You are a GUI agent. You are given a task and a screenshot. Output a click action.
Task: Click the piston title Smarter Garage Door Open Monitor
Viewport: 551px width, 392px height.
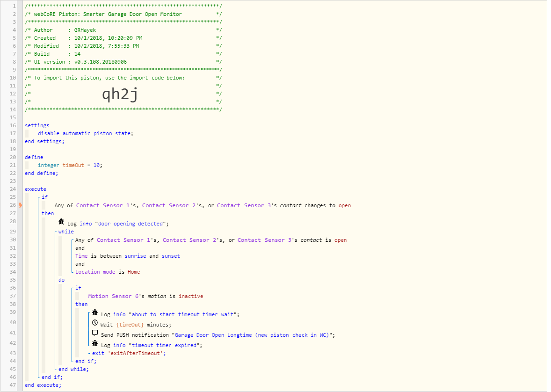(132, 15)
